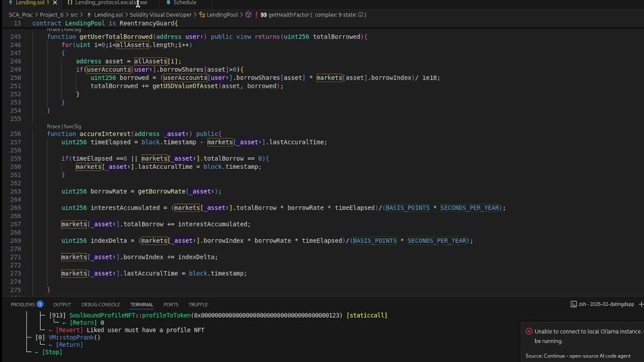This screenshot has width=644, height=362.
Task: Open the LendingPool breadcrumb symbol list
Action: [222, 15]
